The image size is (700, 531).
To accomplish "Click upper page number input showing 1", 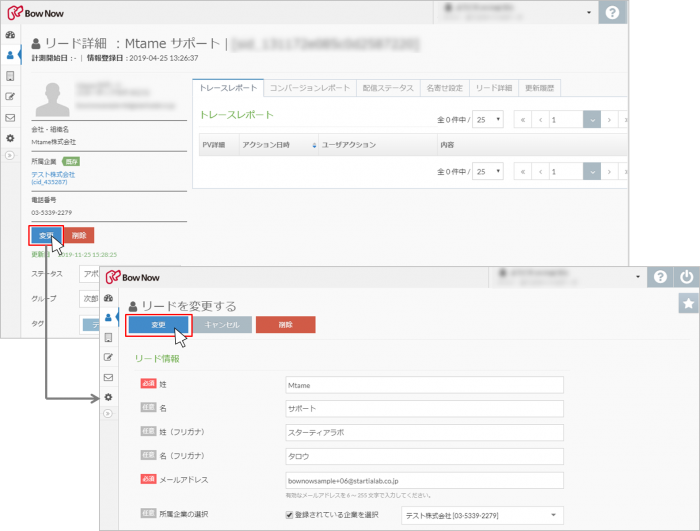I will 566,119.
